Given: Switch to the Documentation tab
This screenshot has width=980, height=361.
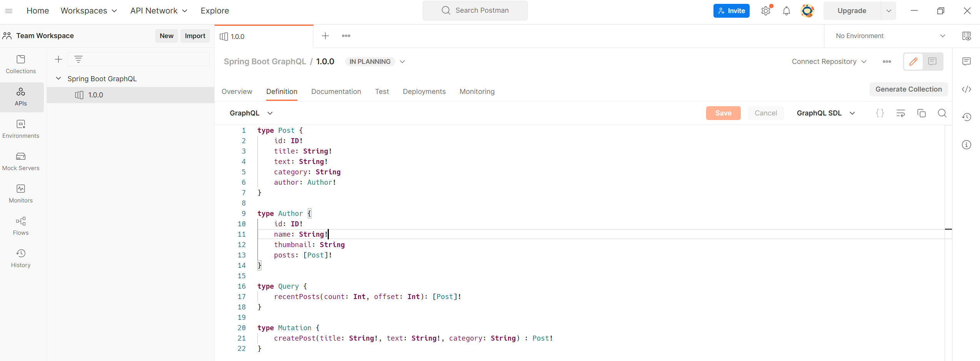Looking at the screenshot, I should [336, 92].
